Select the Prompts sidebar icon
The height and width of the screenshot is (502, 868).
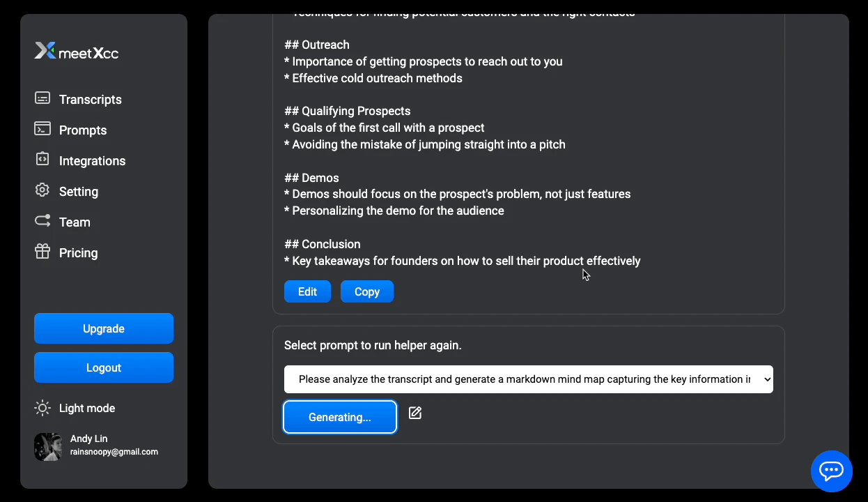point(42,130)
